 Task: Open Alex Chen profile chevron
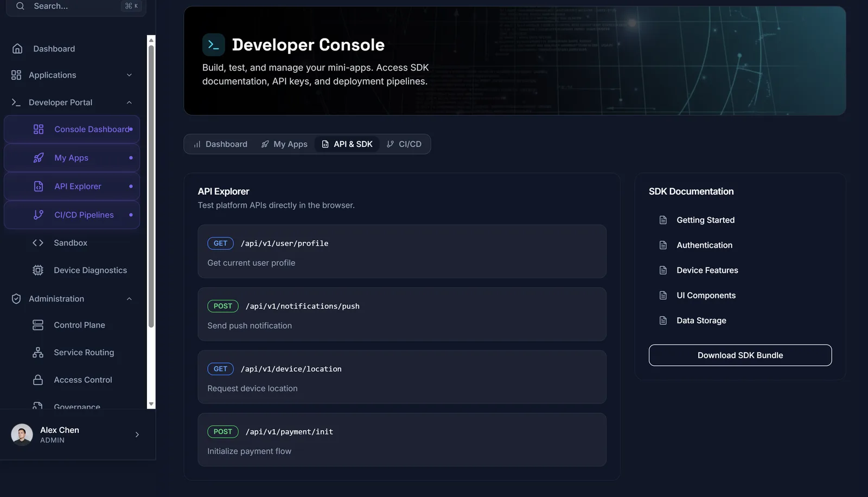click(137, 435)
